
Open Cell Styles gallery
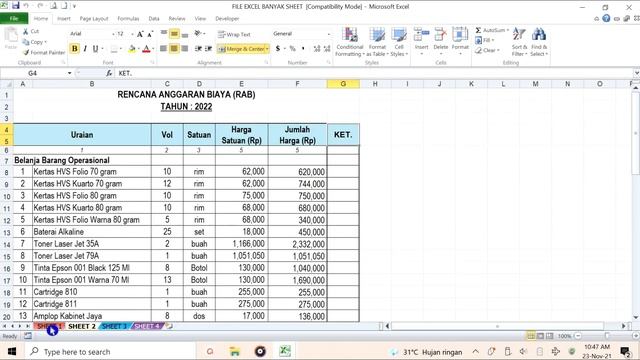[x=399, y=42]
